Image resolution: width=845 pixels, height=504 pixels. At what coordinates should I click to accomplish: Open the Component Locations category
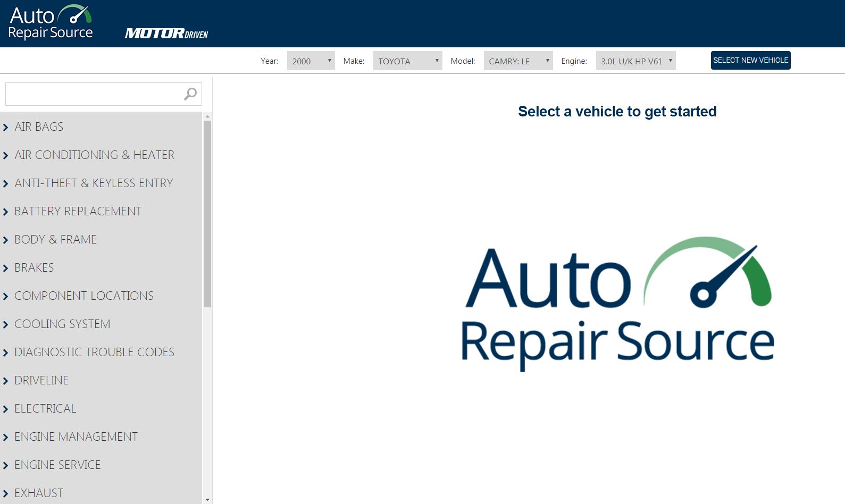pos(84,296)
